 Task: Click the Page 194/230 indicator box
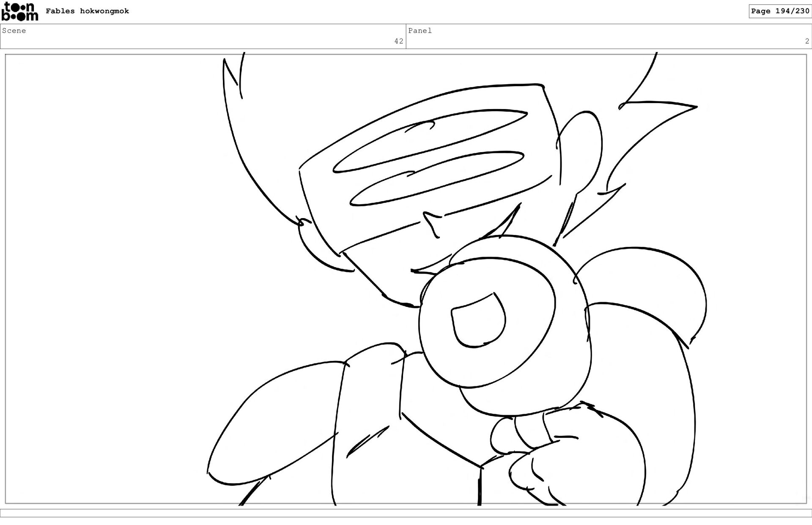(780, 11)
